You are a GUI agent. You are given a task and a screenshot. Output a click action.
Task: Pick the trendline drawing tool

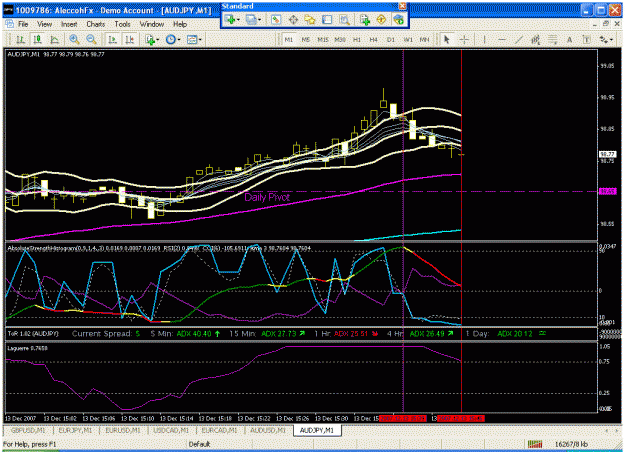(x=519, y=39)
